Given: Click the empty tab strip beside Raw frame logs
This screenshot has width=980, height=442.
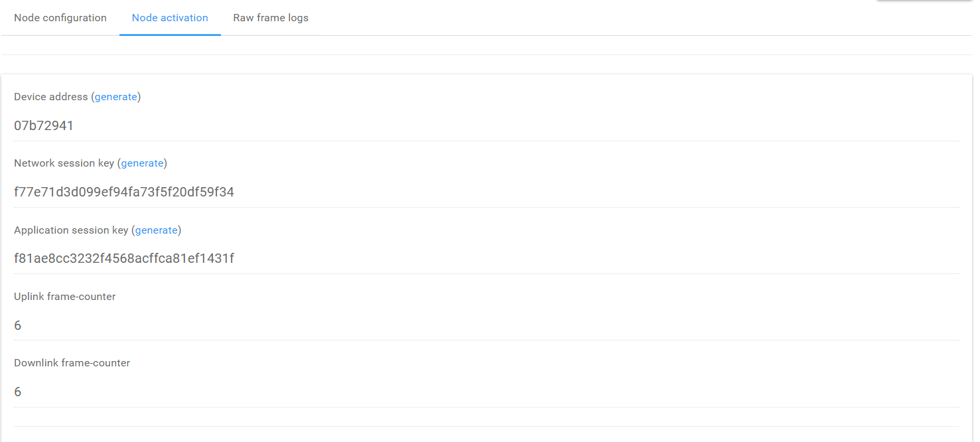Looking at the screenshot, I should (x=646, y=18).
